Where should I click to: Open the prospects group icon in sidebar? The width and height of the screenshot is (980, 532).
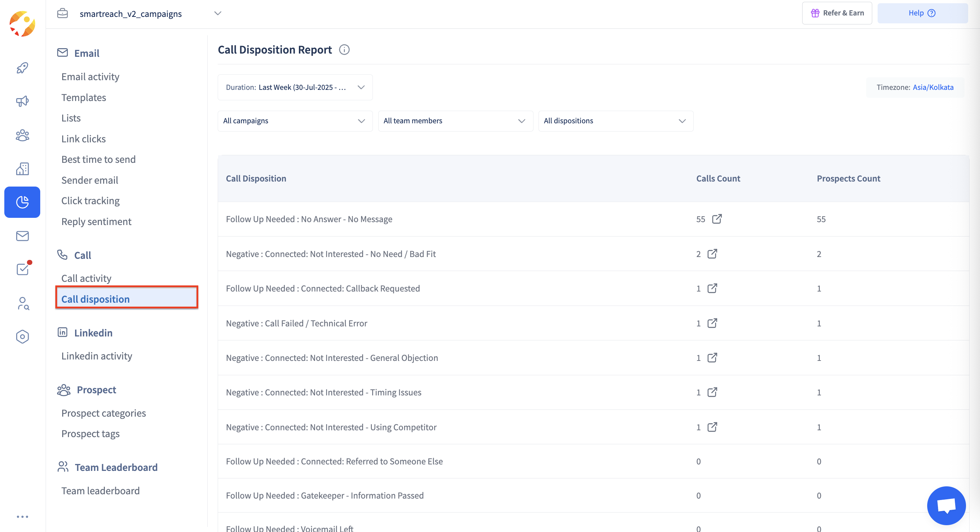tap(22, 135)
